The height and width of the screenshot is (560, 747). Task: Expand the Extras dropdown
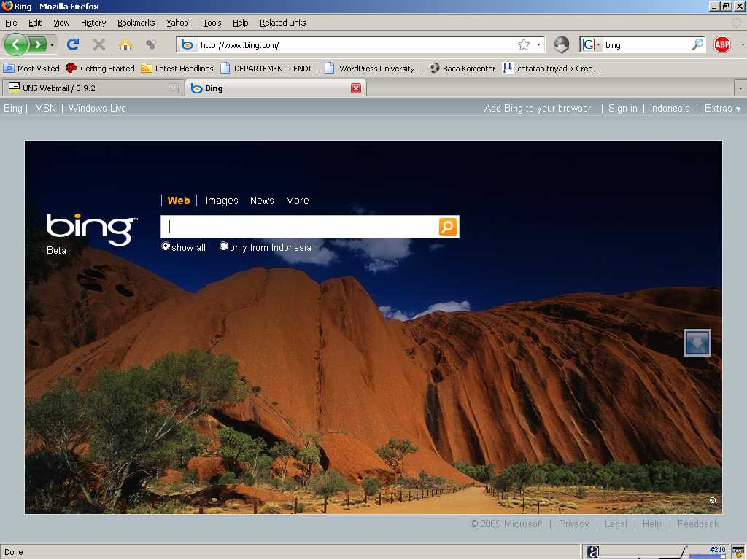point(722,108)
